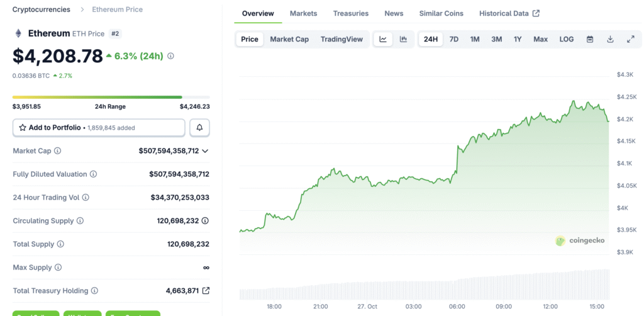The width and height of the screenshot is (644, 316).
Task: Open the Markets tab
Action: tap(303, 13)
